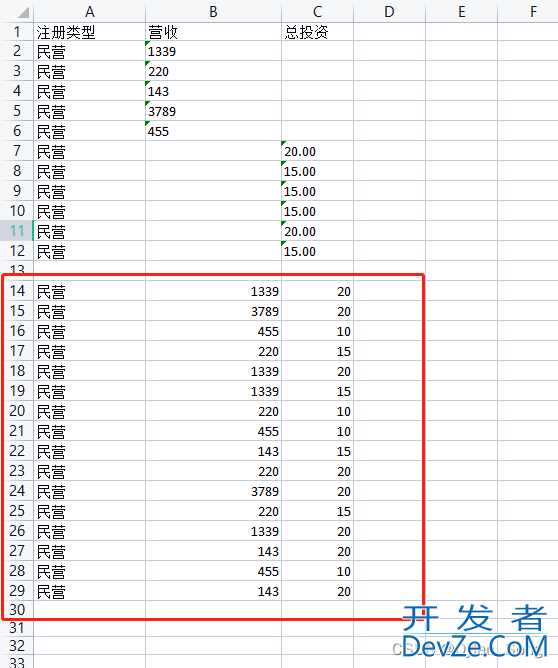
Task: Select cell B4 containing 143
Action: (x=213, y=91)
